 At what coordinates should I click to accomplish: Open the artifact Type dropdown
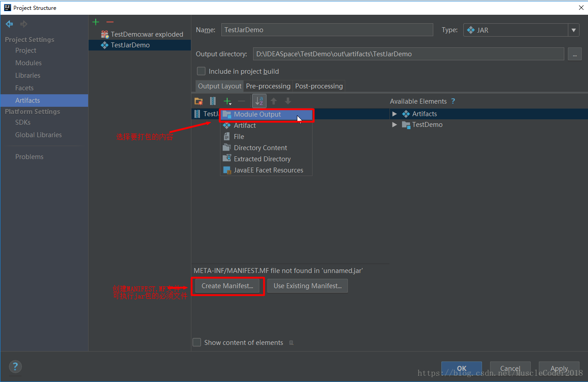(574, 30)
